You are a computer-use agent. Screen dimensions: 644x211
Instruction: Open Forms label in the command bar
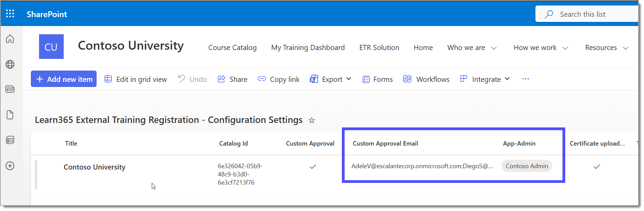coord(383,79)
